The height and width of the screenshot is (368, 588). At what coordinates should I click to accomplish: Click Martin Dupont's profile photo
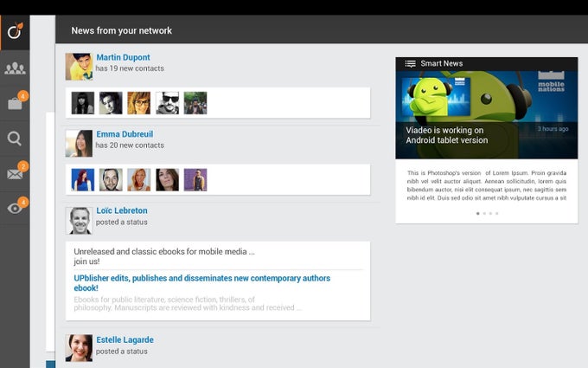pos(79,67)
